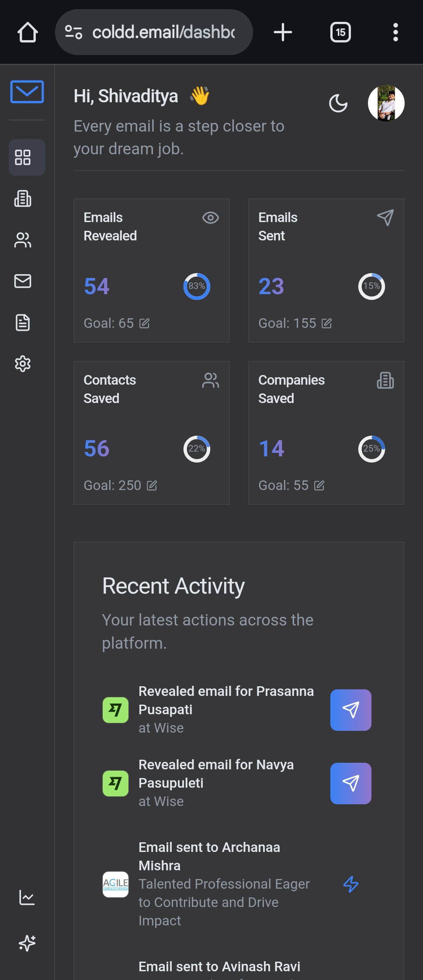Edit the Companies Saved goal of 55

(319, 485)
